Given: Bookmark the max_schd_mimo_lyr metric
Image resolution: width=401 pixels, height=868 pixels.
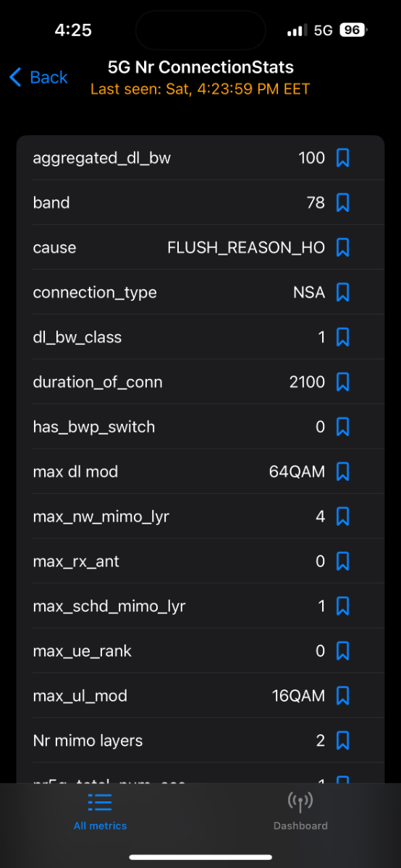Looking at the screenshot, I should point(343,606).
